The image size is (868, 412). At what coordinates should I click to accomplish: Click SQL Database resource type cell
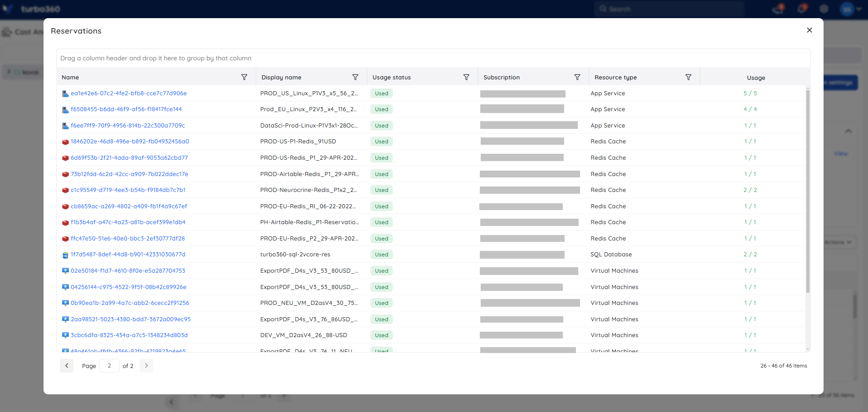(611, 255)
